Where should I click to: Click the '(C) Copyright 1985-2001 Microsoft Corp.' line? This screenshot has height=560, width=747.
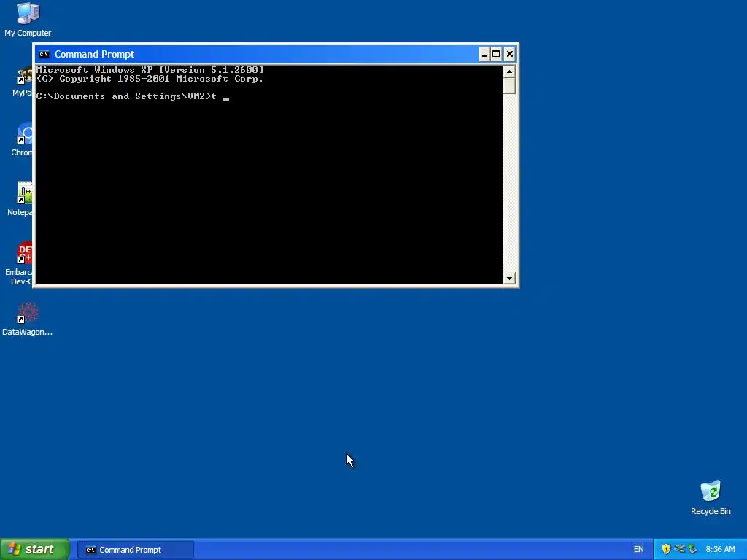[x=150, y=79]
